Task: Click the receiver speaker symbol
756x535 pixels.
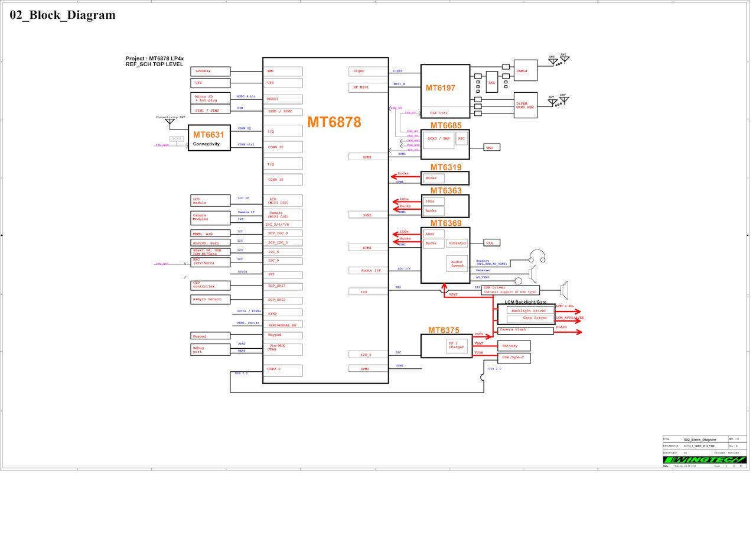Action: pyautogui.click(x=532, y=274)
